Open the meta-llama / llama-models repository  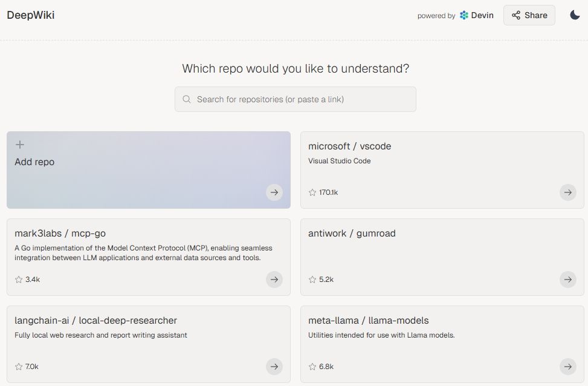click(x=442, y=344)
